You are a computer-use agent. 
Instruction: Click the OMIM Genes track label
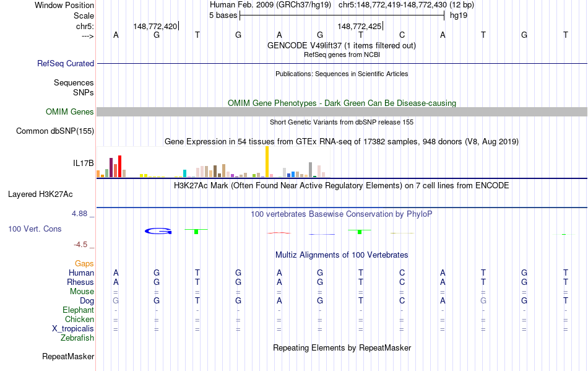tap(70, 111)
